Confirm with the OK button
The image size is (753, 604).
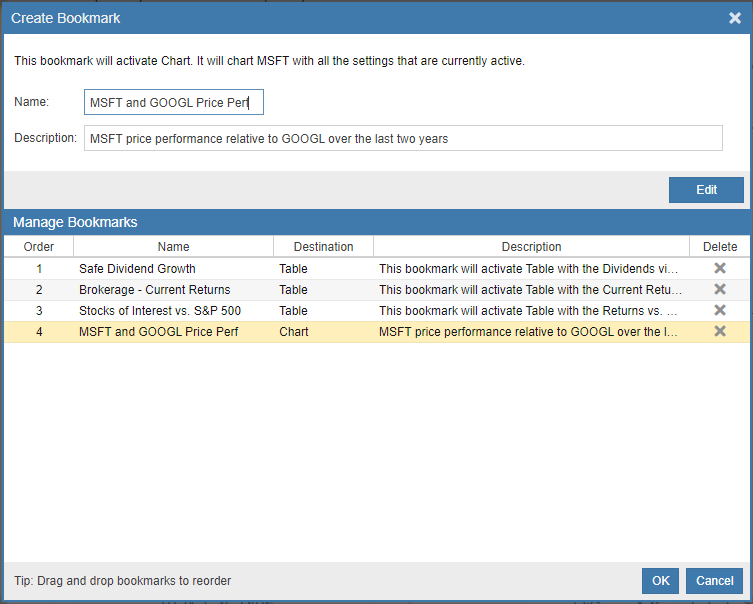click(660, 581)
